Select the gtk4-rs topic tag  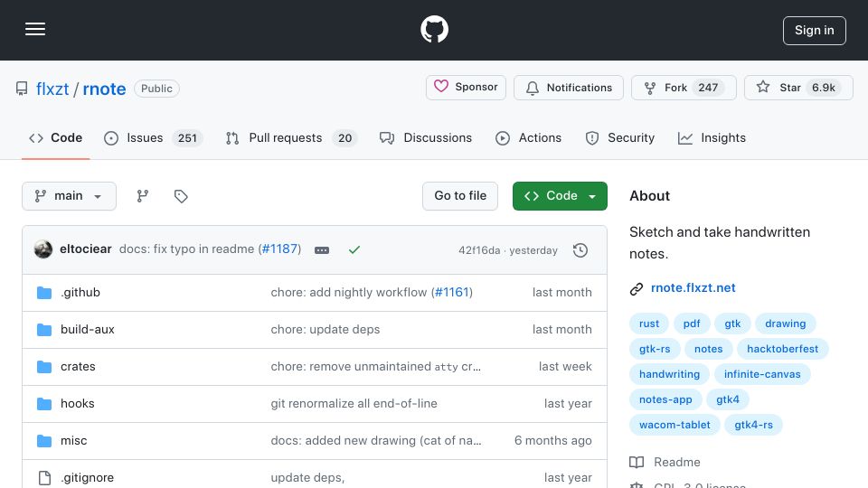pyautogui.click(x=753, y=425)
